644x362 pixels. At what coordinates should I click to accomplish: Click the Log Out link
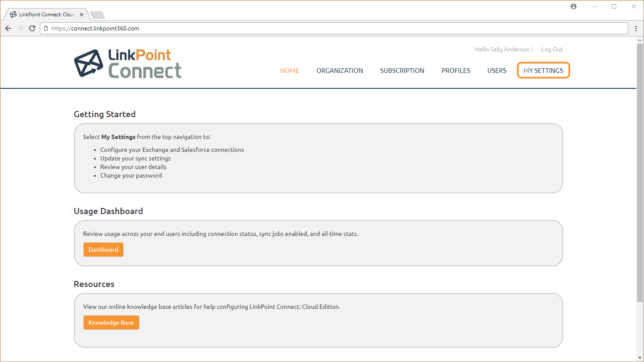(x=552, y=49)
